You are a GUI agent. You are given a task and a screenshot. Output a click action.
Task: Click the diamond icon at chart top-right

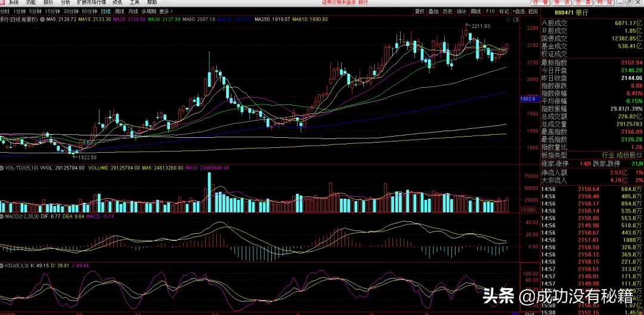509,19
